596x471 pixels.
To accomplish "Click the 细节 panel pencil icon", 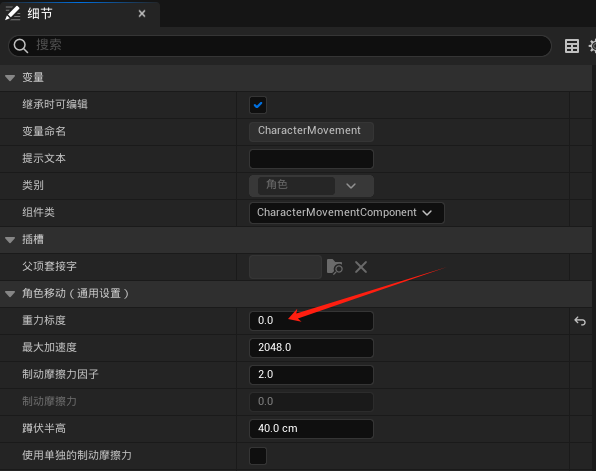I will click(12, 13).
